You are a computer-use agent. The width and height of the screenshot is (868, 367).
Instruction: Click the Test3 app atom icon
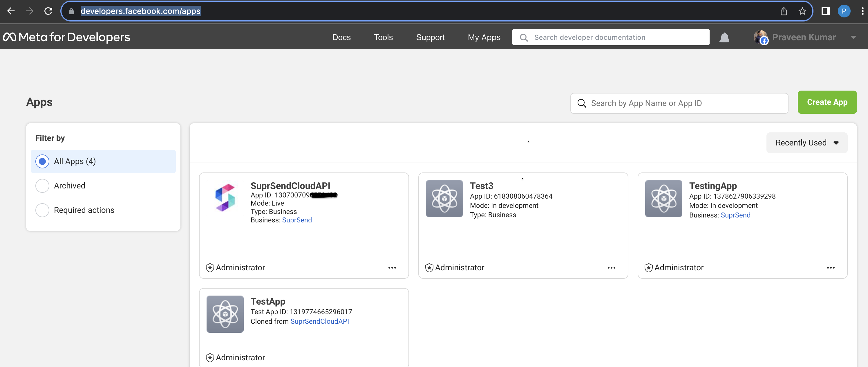pos(444,198)
